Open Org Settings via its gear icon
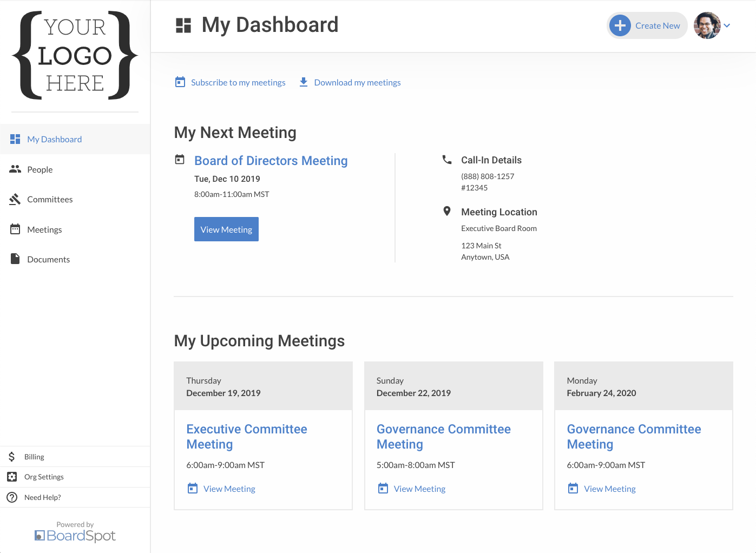The image size is (756, 553). tap(12, 477)
